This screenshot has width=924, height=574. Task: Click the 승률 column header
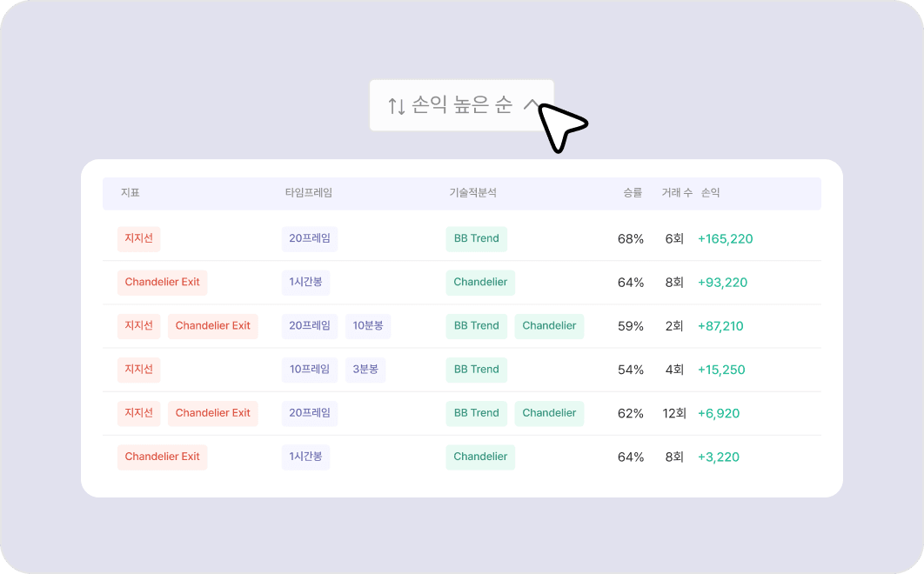point(633,193)
